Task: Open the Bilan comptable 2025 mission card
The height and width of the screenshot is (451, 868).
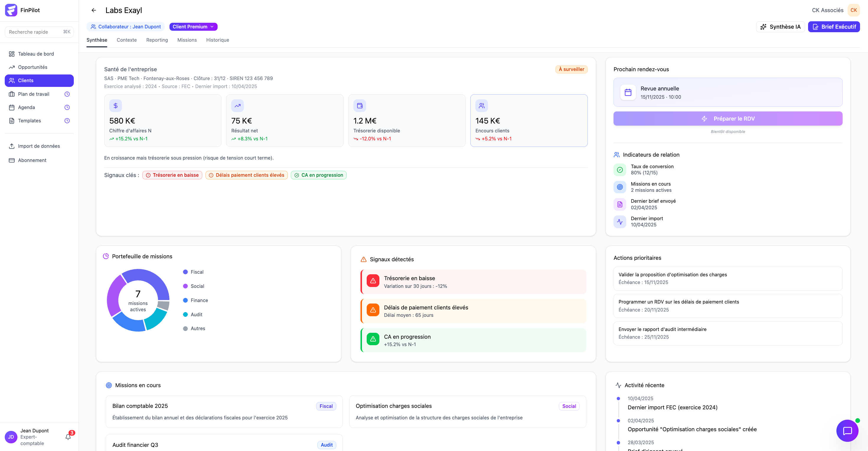Action: point(224,411)
